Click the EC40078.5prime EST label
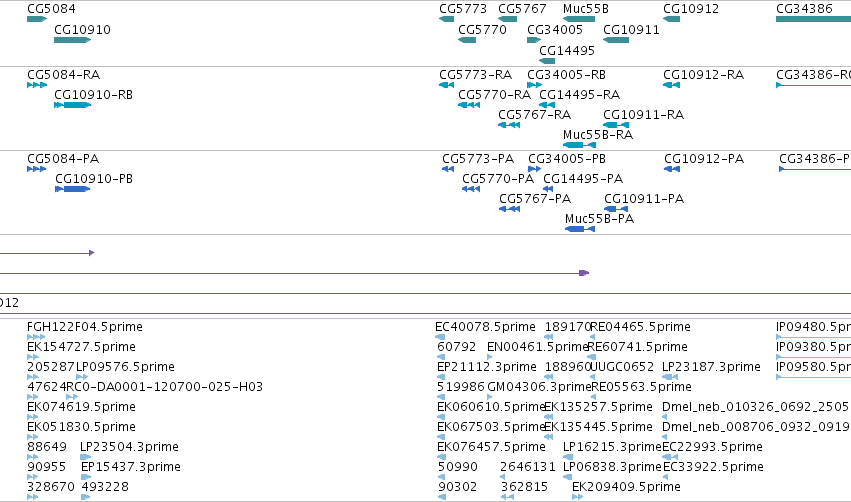The width and height of the screenshot is (851, 502). pos(485,327)
